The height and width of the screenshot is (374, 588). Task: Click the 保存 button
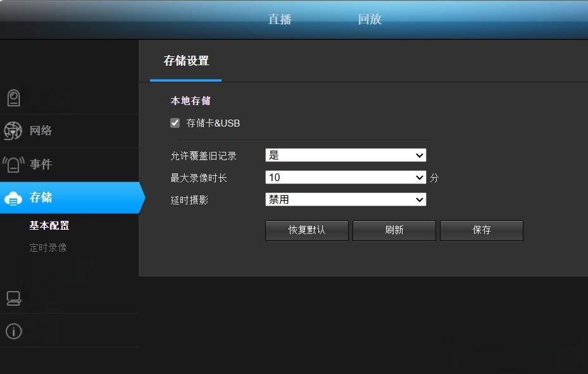pyautogui.click(x=482, y=230)
